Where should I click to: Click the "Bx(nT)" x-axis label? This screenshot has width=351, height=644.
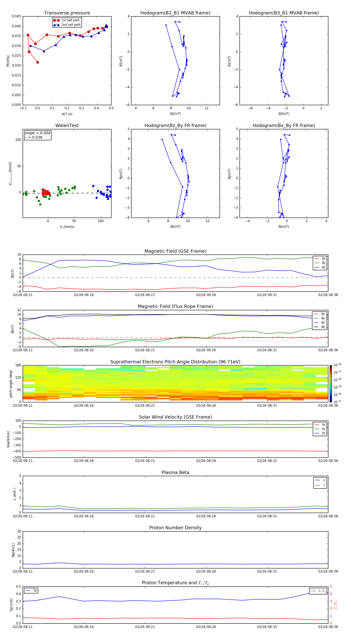284,227
